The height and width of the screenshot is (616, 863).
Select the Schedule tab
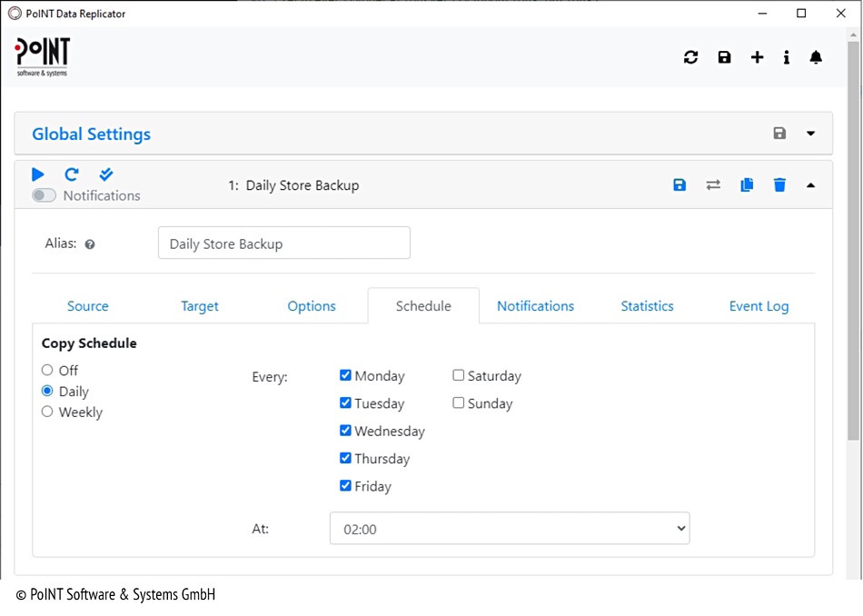tap(423, 306)
